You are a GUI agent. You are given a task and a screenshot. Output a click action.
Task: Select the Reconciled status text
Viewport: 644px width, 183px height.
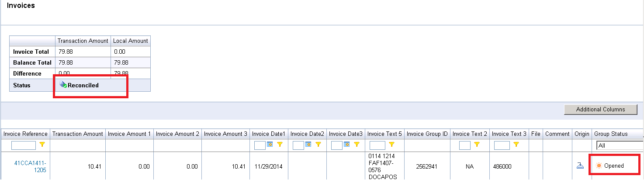coord(83,85)
